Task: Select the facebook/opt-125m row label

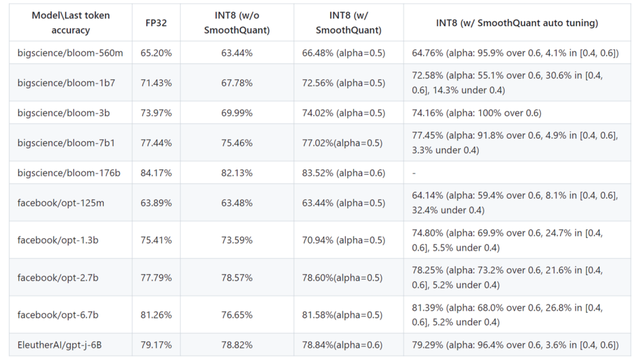Action: (61, 203)
